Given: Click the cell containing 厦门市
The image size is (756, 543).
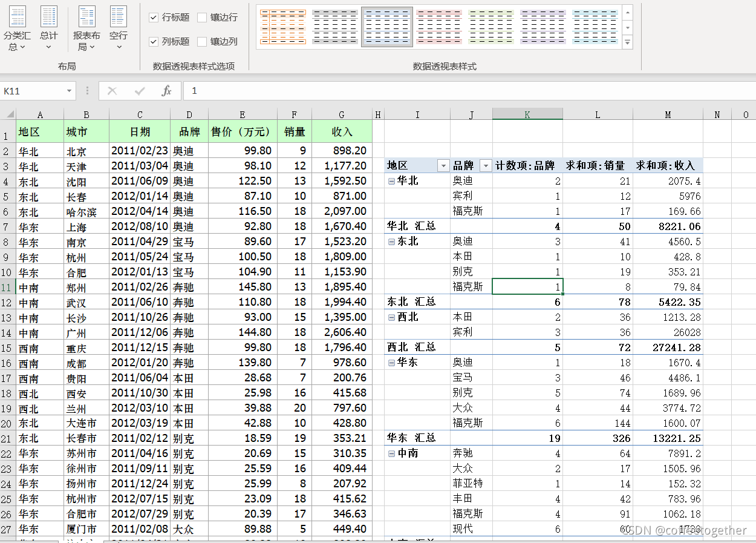Looking at the screenshot, I should (86, 529).
